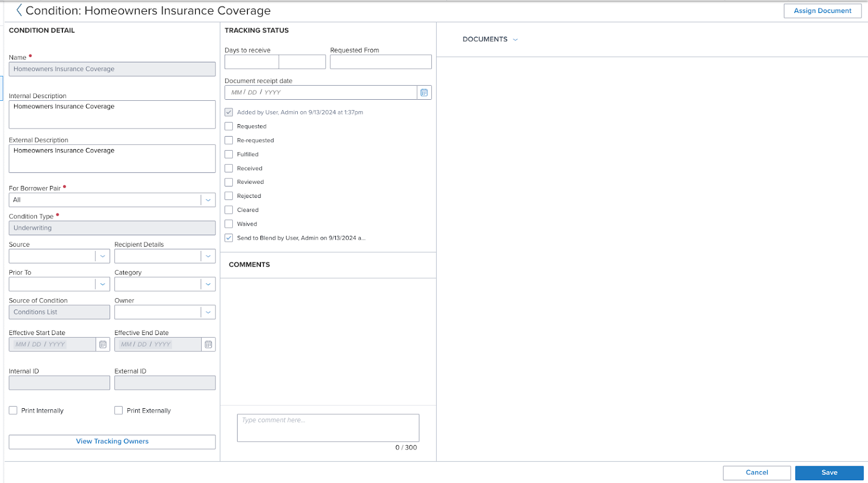Click the 0 / 300 character counter
The width and height of the screenshot is (868, 483).
(x=406, y=448)
